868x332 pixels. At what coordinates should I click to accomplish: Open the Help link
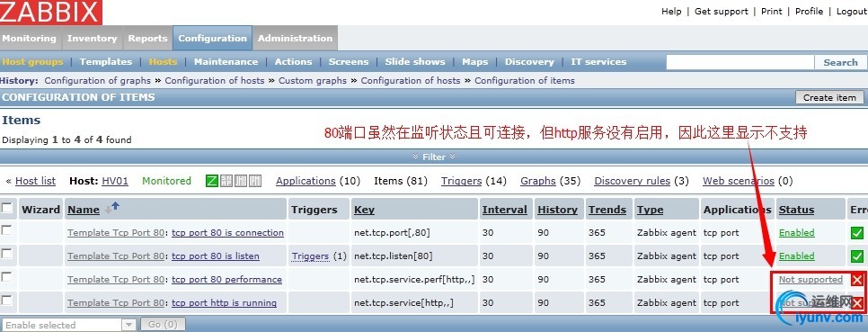pyautogui.click(x=671, y=11)
